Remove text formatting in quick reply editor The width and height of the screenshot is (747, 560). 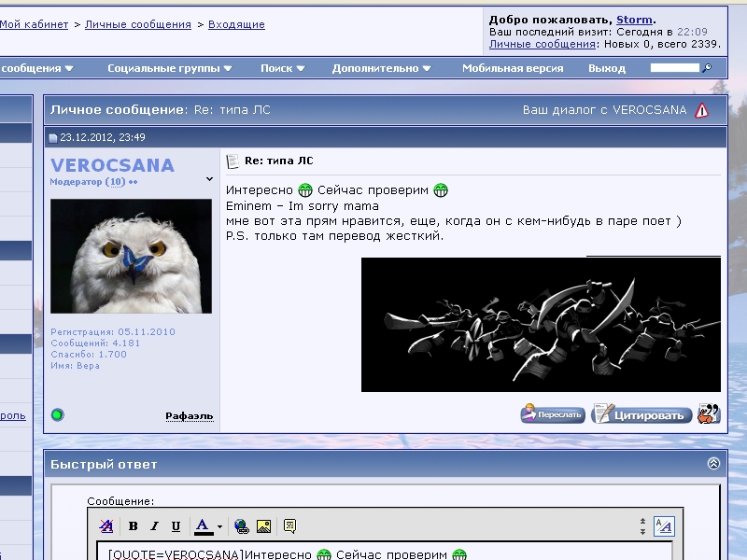click(x=106, y=526)
